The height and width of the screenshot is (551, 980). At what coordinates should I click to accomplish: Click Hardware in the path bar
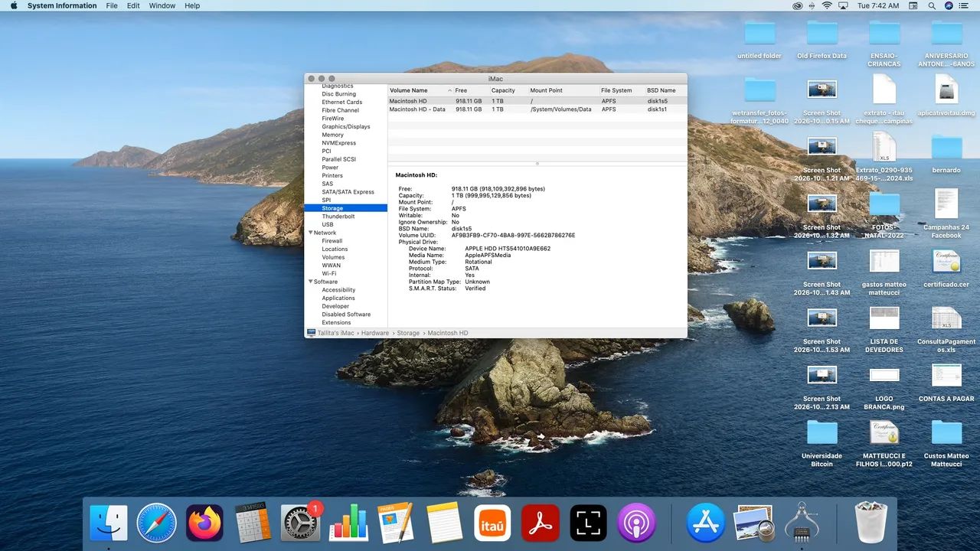pyautogui.click(x=375, y=333)
